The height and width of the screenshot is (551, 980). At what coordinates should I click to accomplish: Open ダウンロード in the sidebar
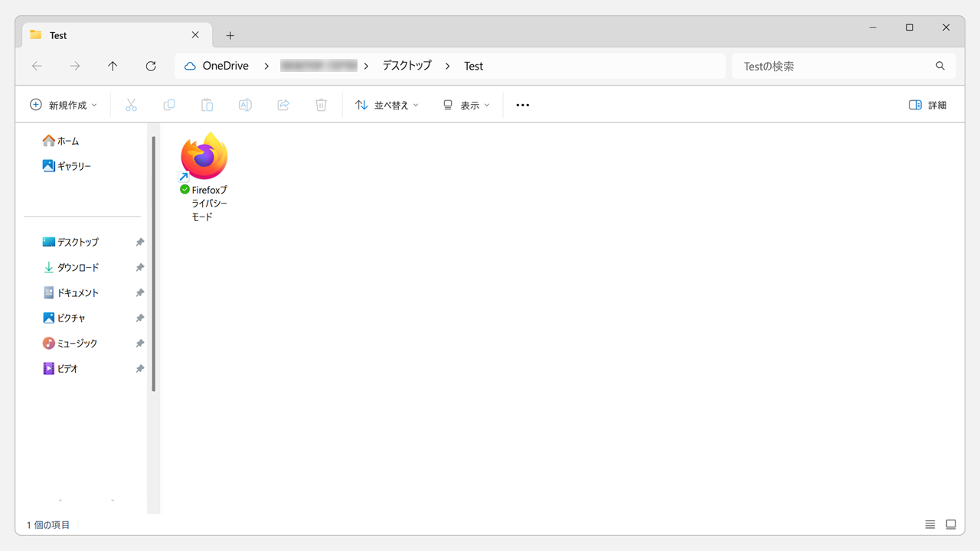[77, 267]
